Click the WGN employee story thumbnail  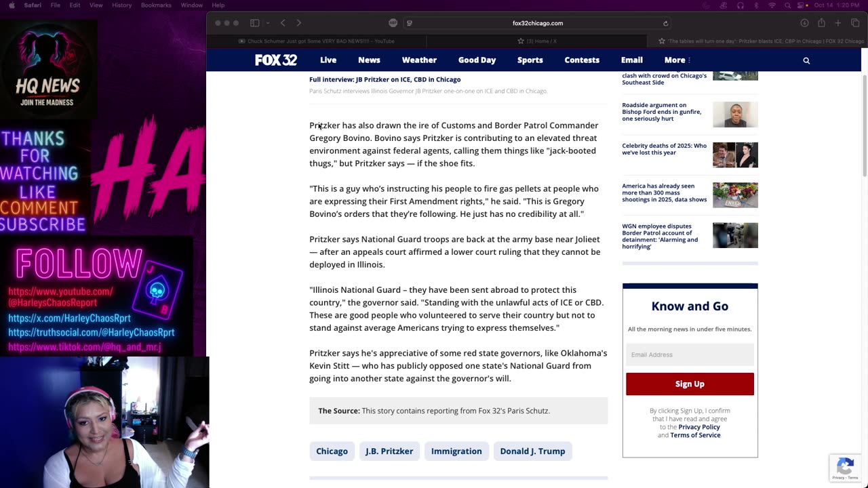coord(735,235)
